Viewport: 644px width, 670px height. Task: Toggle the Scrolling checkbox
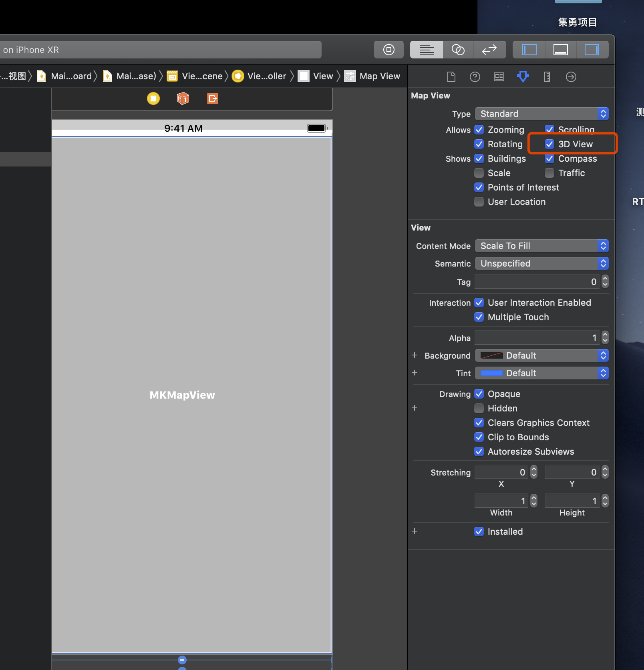[x=549, y=130]
